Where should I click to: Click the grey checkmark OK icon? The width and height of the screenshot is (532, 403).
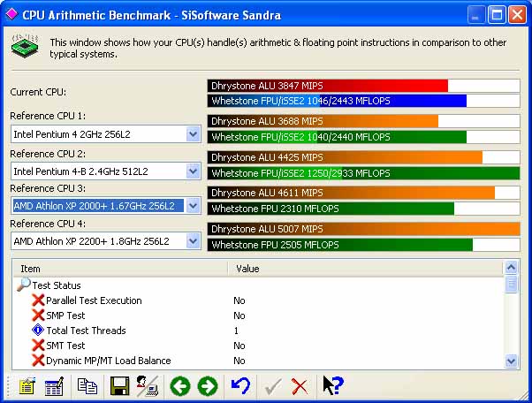[x=273, y=386]
